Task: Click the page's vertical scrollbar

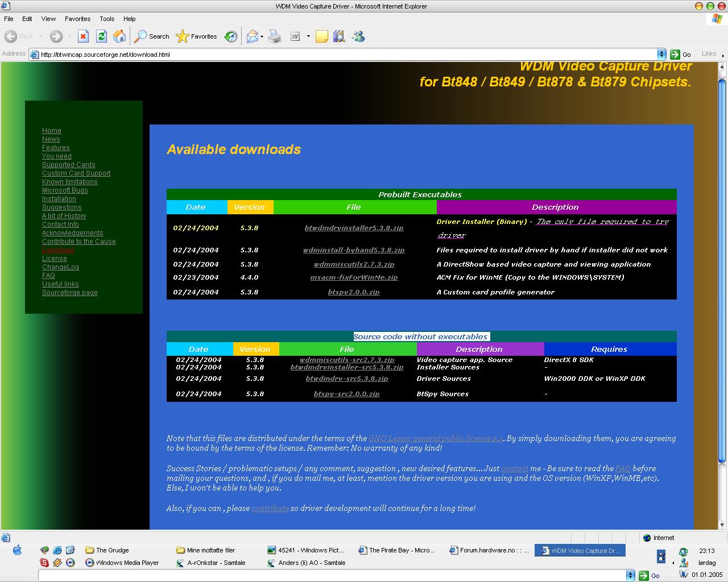Action: (722, 296)
